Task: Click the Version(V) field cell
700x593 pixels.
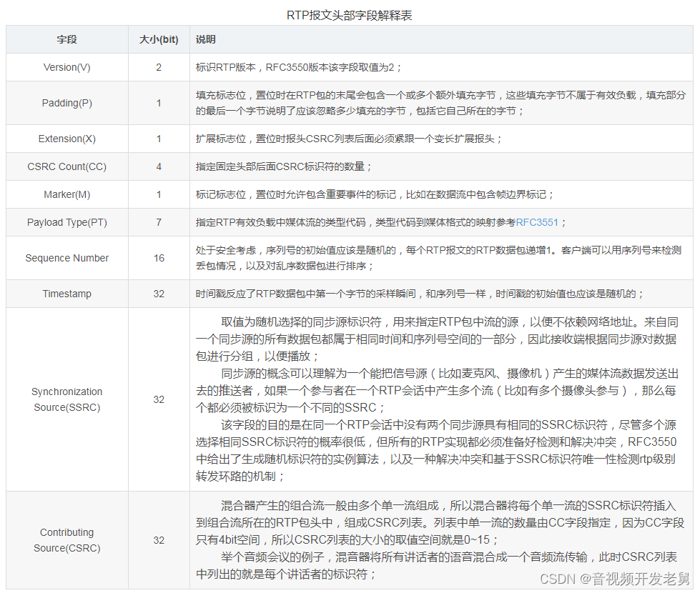Action: tap(67, 67)
